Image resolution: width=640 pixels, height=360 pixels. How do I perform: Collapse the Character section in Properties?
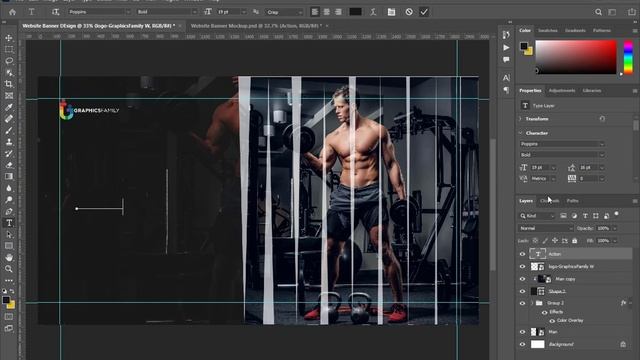(520, 133)
